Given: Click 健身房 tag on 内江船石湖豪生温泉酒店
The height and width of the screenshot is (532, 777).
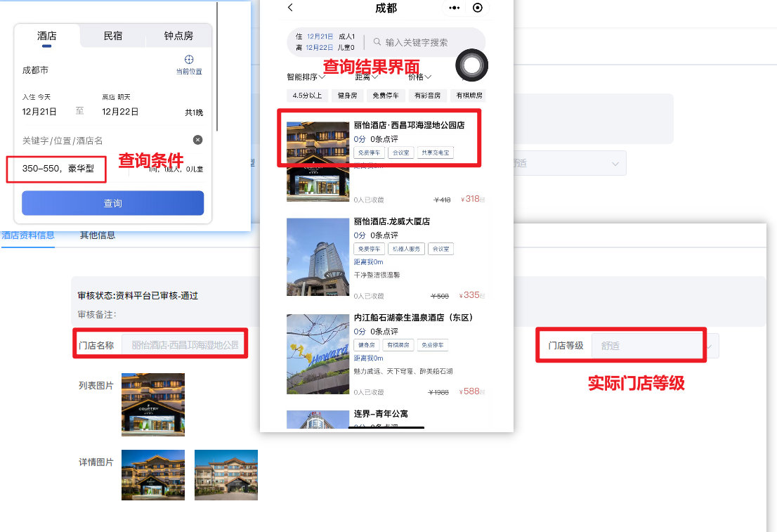Looking at the screenshot, I should point(366,345).
